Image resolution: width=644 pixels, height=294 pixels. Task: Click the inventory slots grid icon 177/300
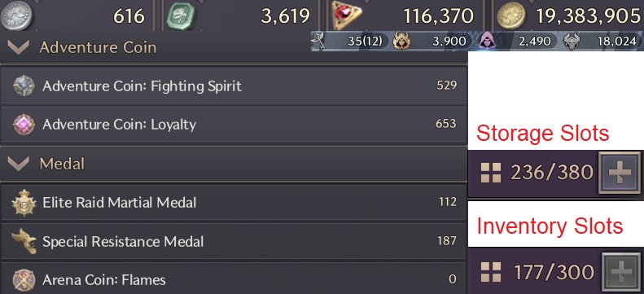tap(491, 272)
